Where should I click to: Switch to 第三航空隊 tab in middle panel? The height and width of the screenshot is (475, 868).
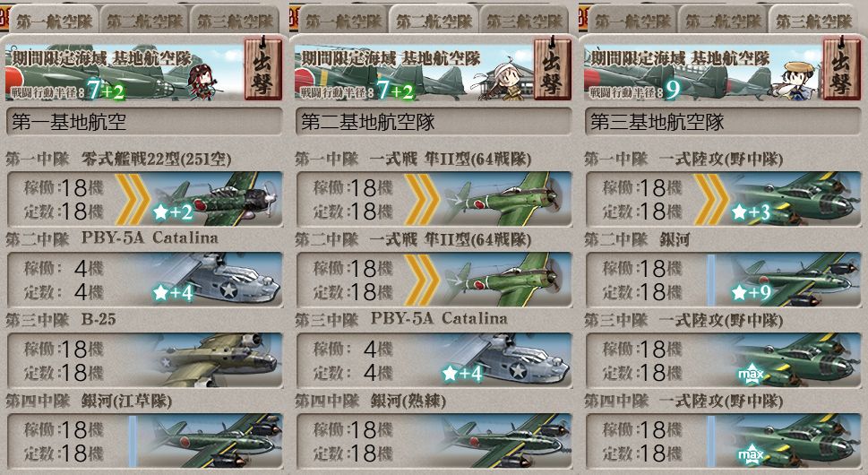[x=524, y=21]
